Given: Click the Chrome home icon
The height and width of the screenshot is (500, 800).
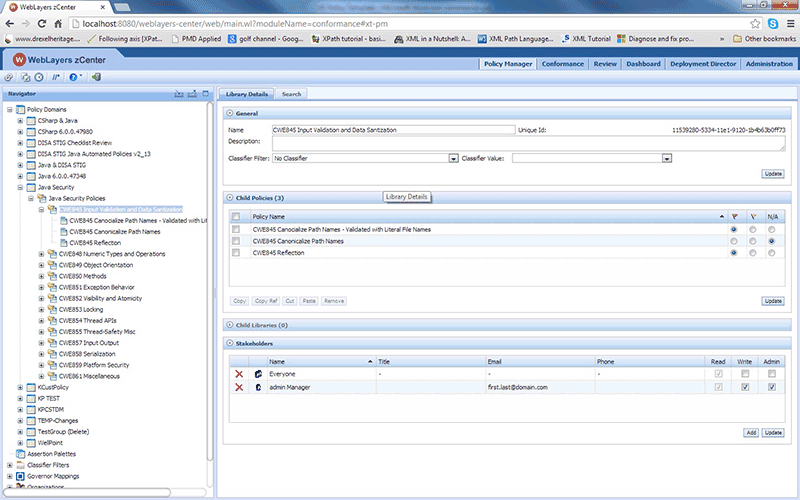Looking at the screenshot, I should (x=58, y=23).
